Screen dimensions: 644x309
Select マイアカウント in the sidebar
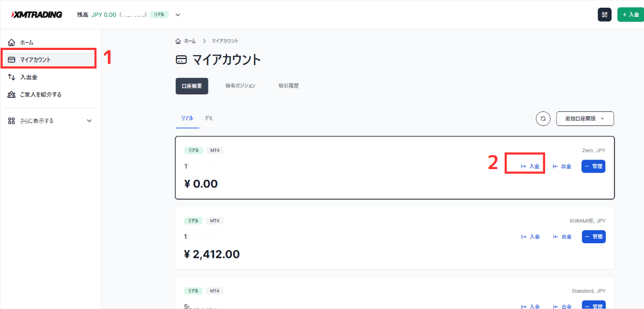pos(35,60)
